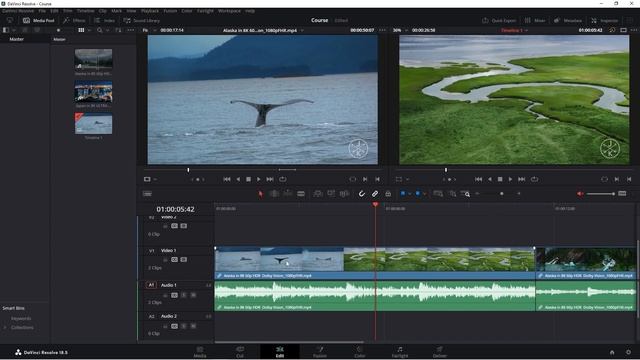The width and height of the screenshot is (640, 360).
Task: Jump to first frame in source viewer
Action: [x=227, y=179]
